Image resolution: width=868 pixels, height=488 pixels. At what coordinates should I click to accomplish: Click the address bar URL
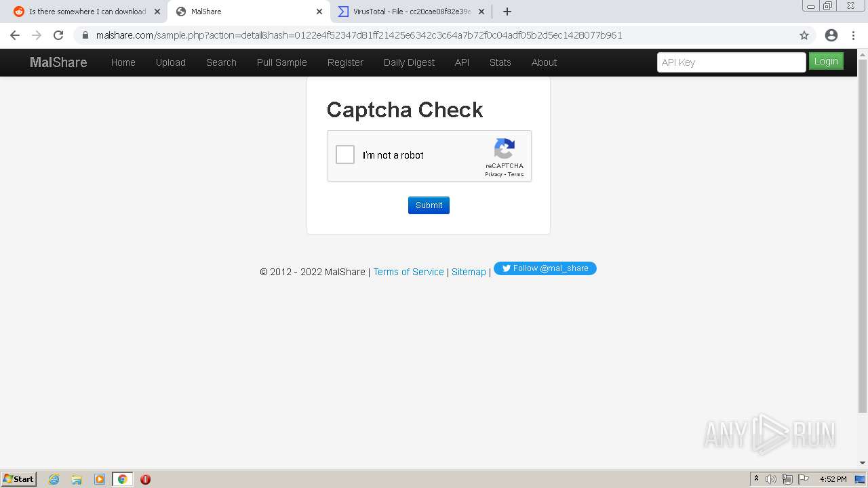coord(359,35)
